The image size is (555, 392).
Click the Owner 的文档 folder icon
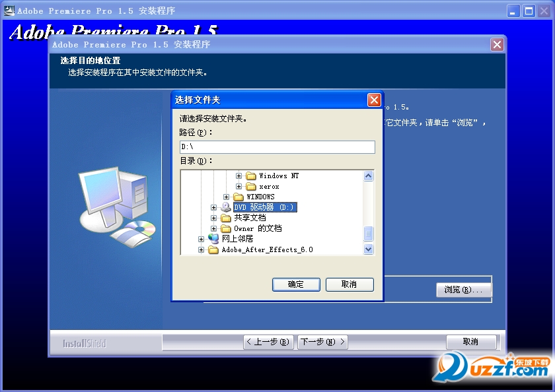226,228
